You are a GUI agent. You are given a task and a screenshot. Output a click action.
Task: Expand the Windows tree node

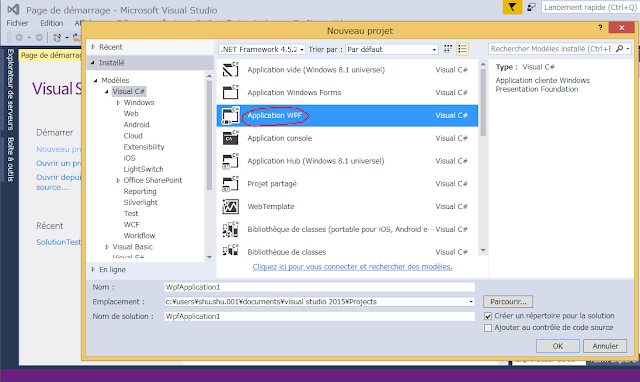click(118, 102)
